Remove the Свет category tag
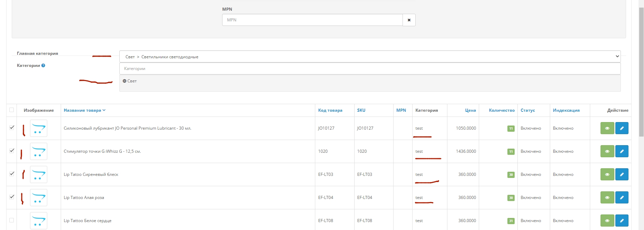644x230 pixels. 125,81
